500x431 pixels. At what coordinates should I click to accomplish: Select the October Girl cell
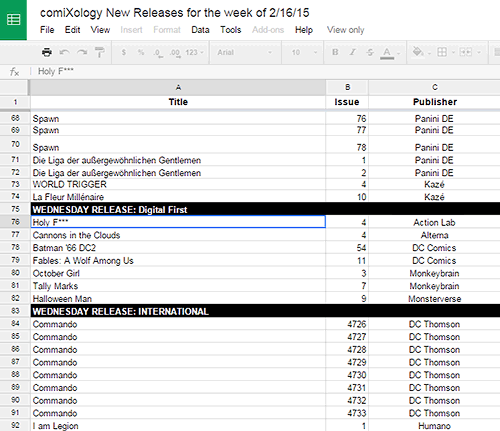tap(178, 273)
